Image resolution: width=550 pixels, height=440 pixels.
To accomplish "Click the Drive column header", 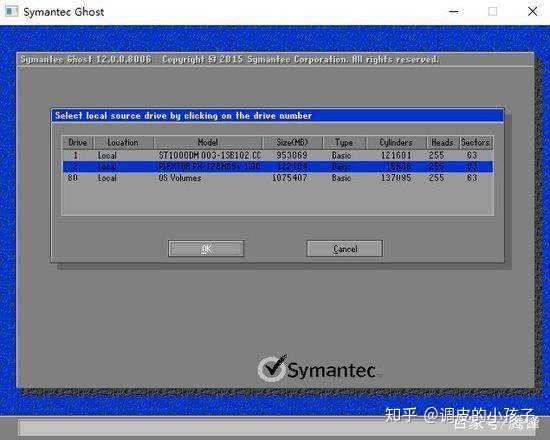I will coord(78,143).
